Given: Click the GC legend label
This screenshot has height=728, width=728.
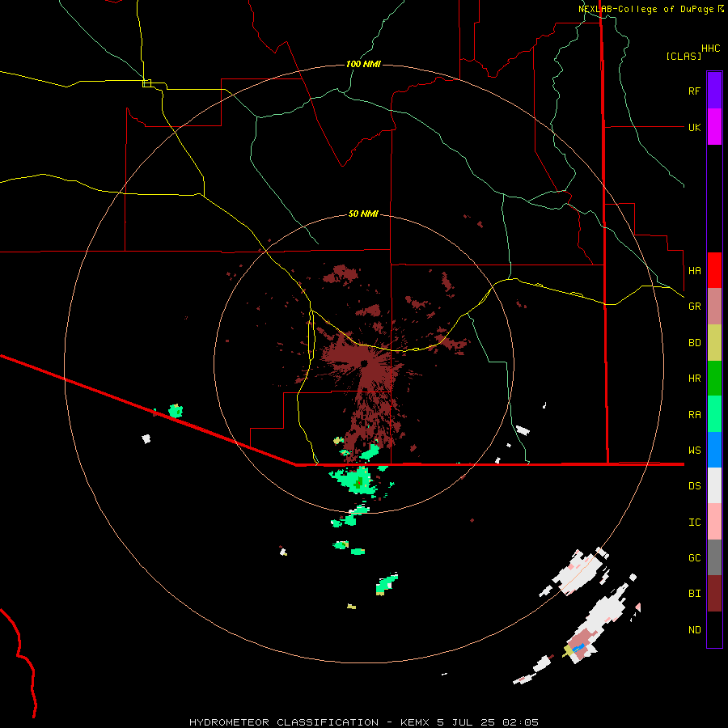Looking at the screenshot, I should click(x=694, y=558).
